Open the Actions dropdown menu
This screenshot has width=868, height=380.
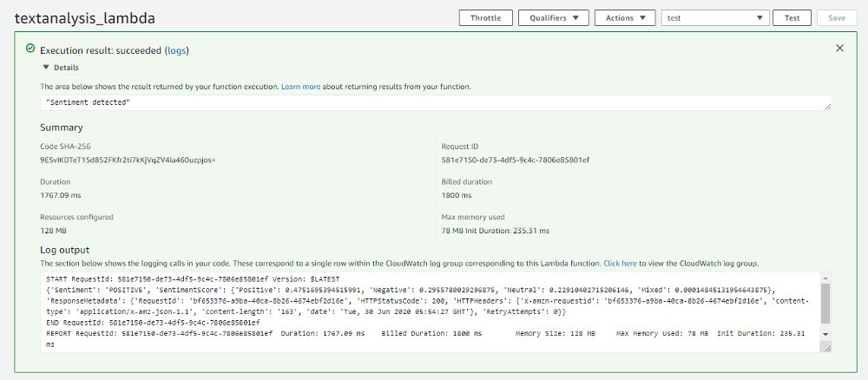click(x=625, y=17)
